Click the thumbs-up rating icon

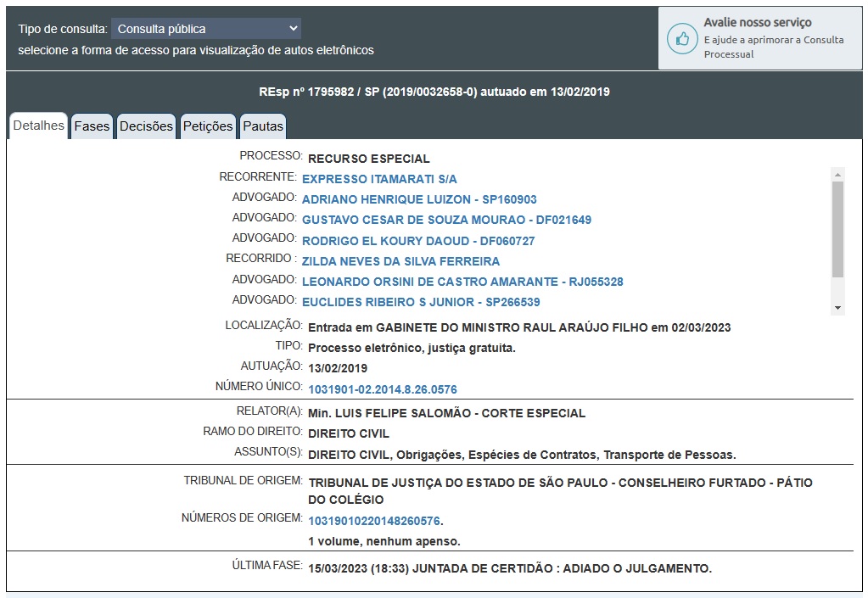(x=680, y=38)
